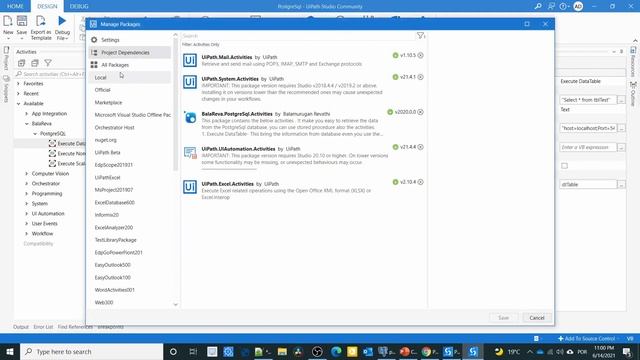This screenshot has height=360, width=640.
Task: Expand Orchestrator node in Activities
Action: pos(27,184)
